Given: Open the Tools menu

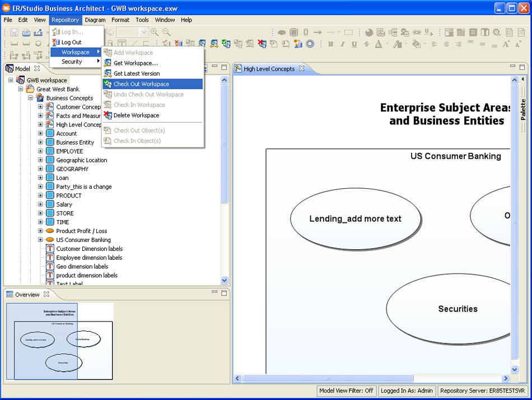Looking at the screenshot, I should click(x=142, y=20).
